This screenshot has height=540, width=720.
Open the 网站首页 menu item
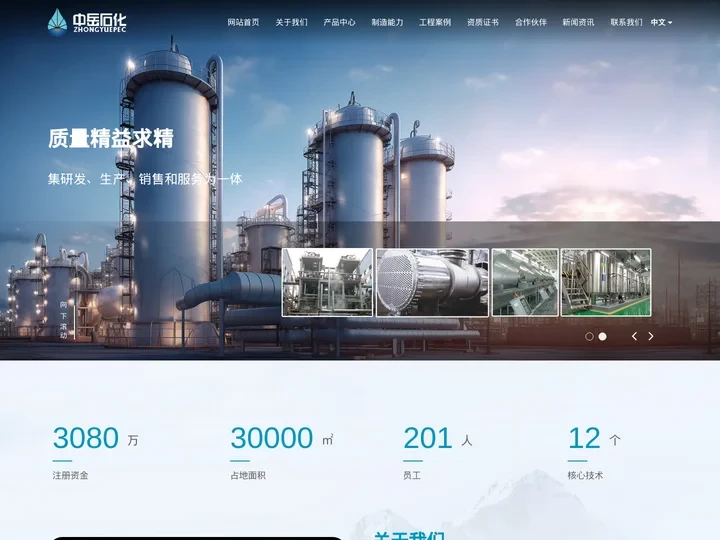point(243,22)
